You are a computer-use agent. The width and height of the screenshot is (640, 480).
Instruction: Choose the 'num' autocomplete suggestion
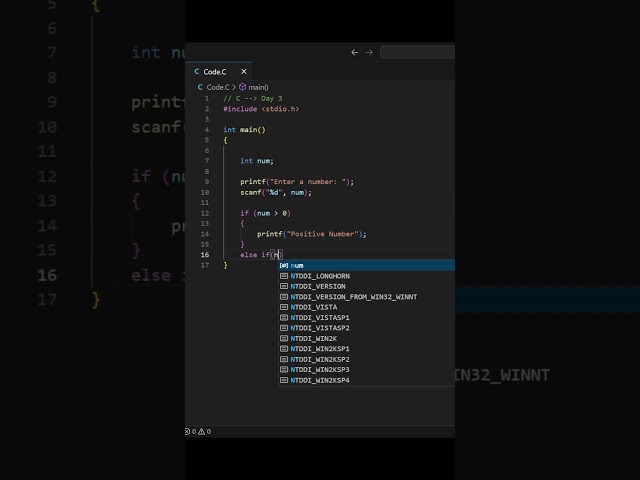point(367,266)
